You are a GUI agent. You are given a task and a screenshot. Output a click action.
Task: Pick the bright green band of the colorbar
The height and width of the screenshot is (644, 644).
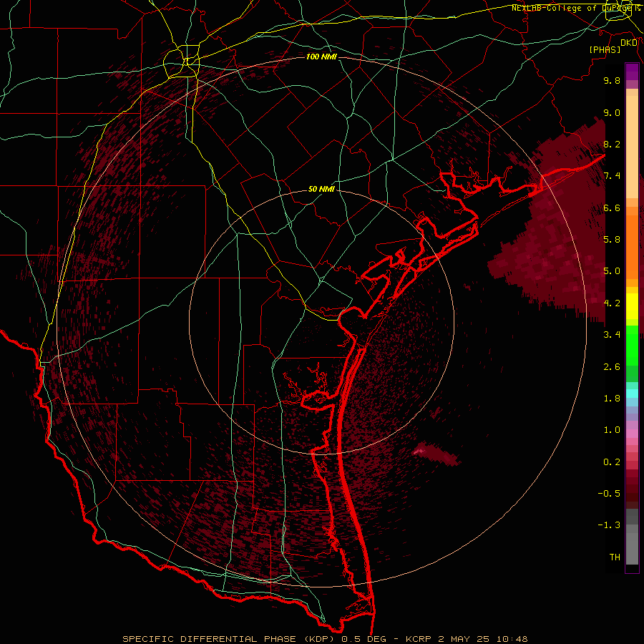pyautogui.click(x=632, y=345)
